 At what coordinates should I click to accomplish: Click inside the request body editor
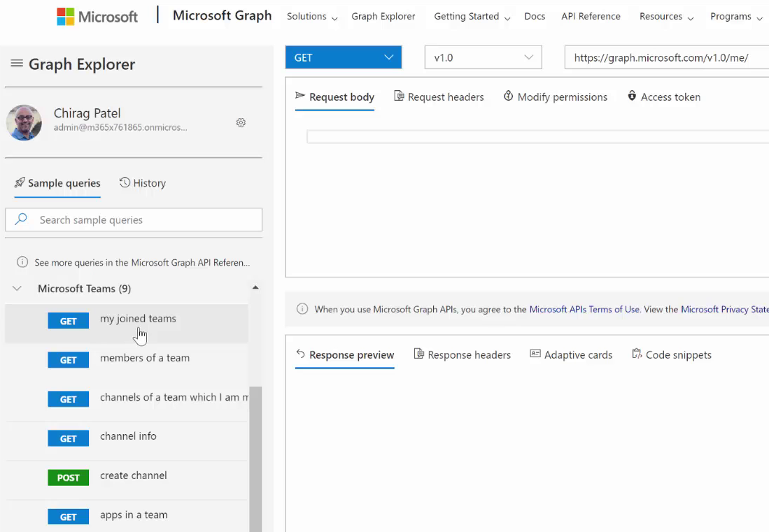(x=538, y=137)
